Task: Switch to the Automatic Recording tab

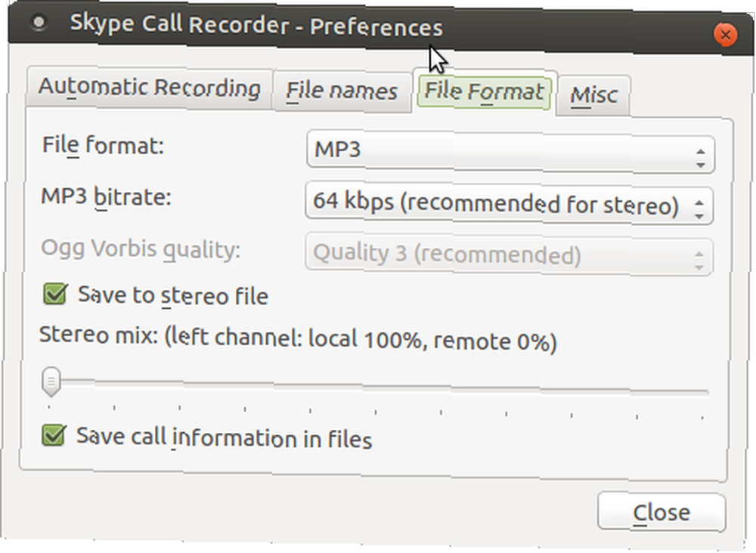Action: pos(150,88)
